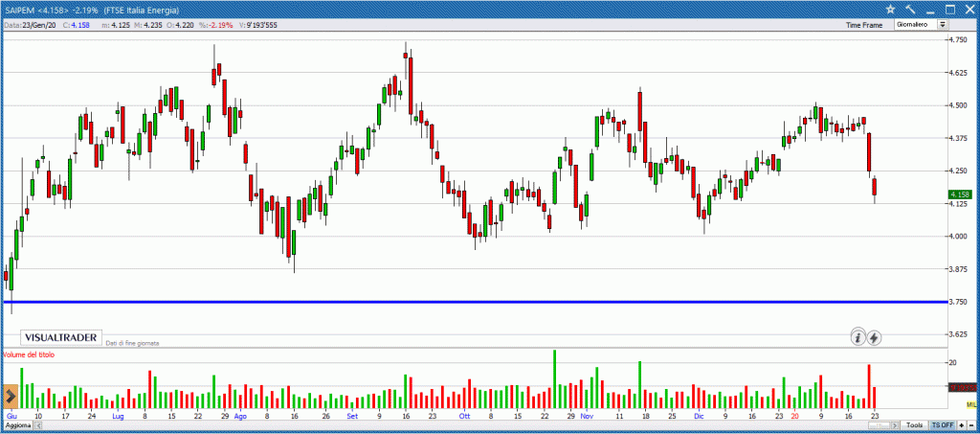Viewport: 980px width, 434px height.
Task: Click the 'Dati di fine giornata' text
Action: 132,343
